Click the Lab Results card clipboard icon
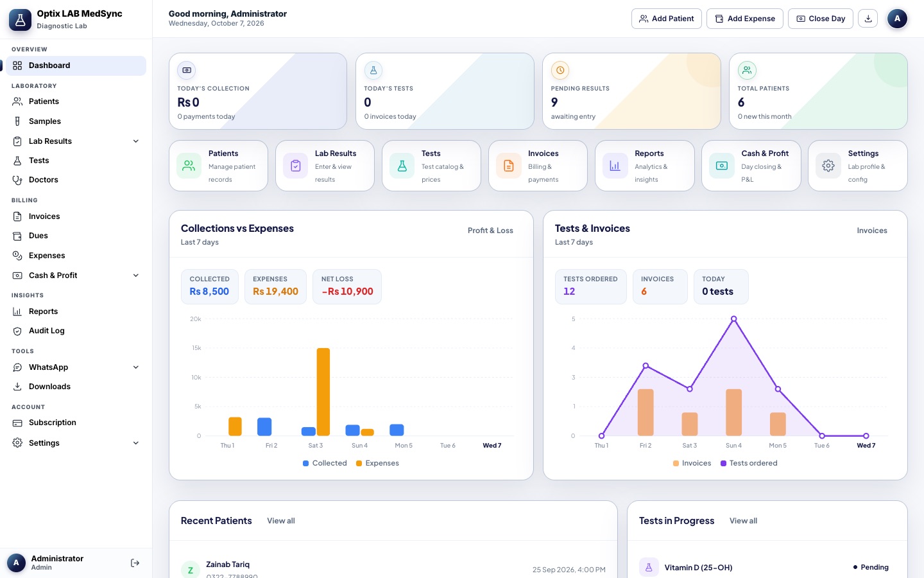 tap(296, 166)
